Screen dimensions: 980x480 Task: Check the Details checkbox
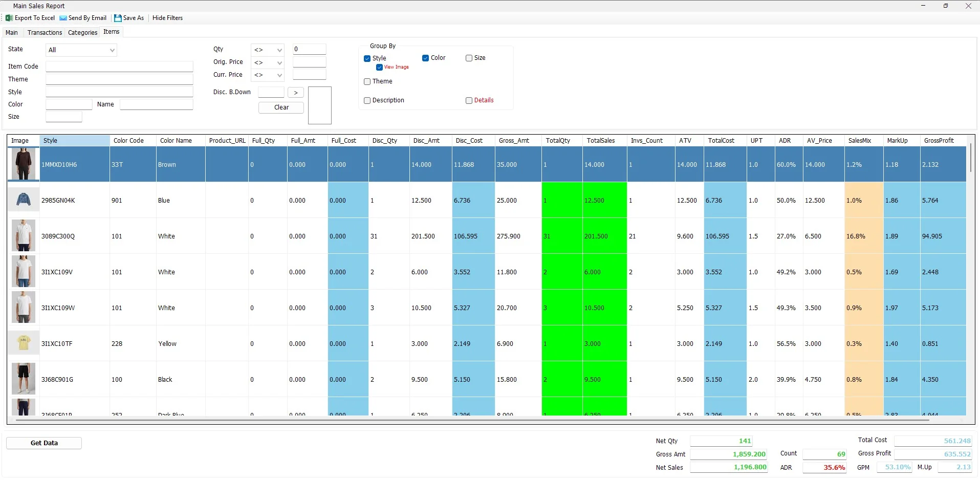(x=469, y=100)
